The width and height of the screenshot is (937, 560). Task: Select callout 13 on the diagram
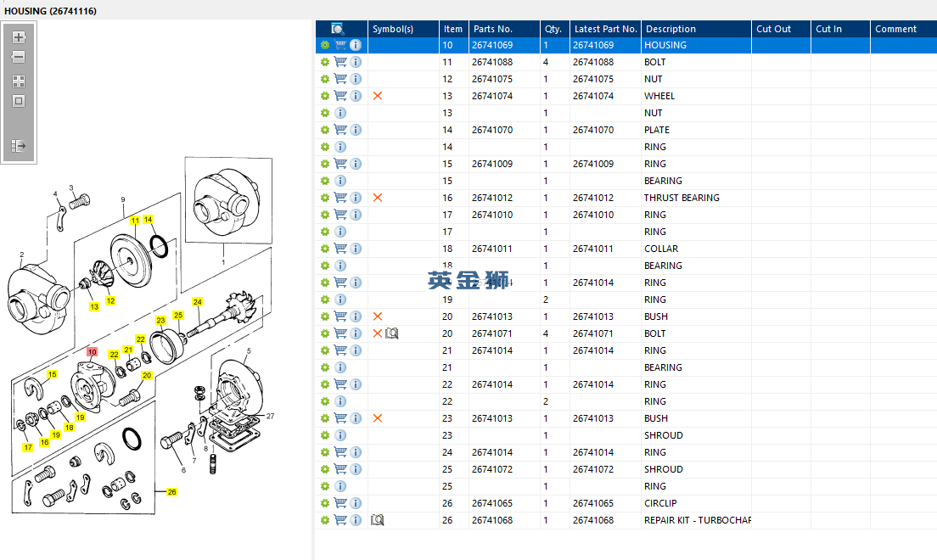pos(94,306)
